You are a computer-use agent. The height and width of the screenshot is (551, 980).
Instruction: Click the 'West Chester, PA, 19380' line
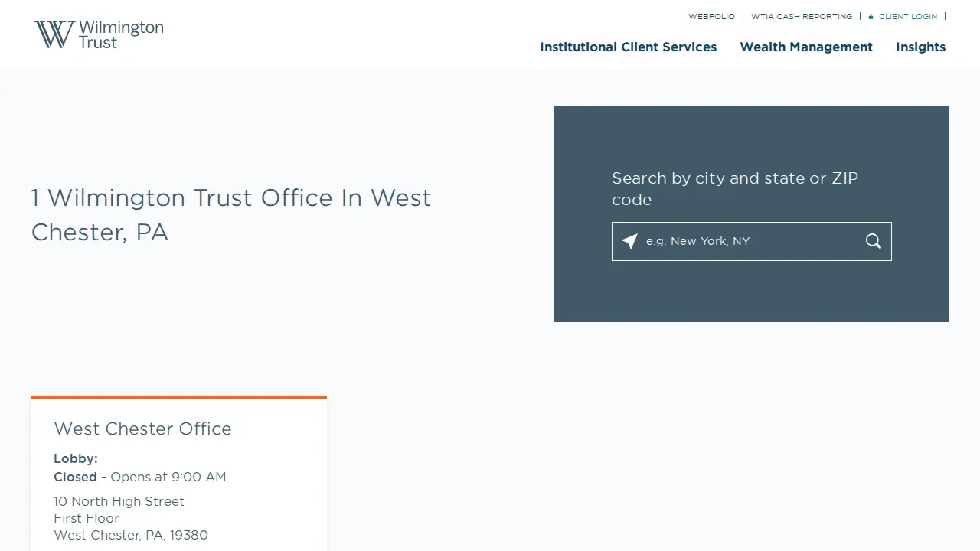pyautogui.click(x=131, y=535)
